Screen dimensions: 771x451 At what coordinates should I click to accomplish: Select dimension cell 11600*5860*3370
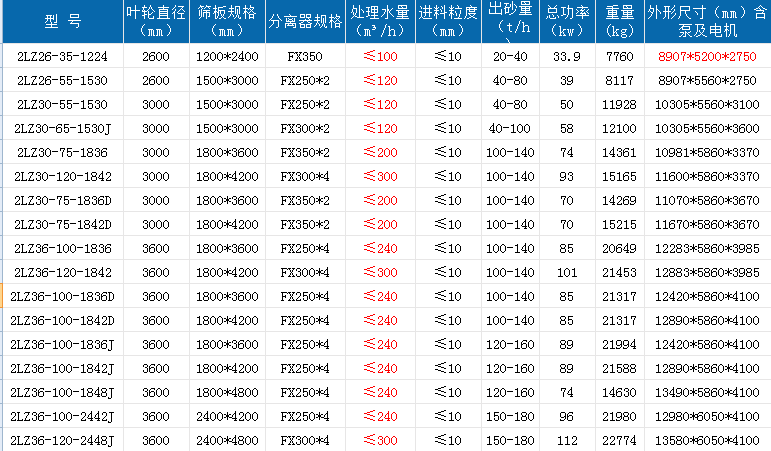[708, 177]
